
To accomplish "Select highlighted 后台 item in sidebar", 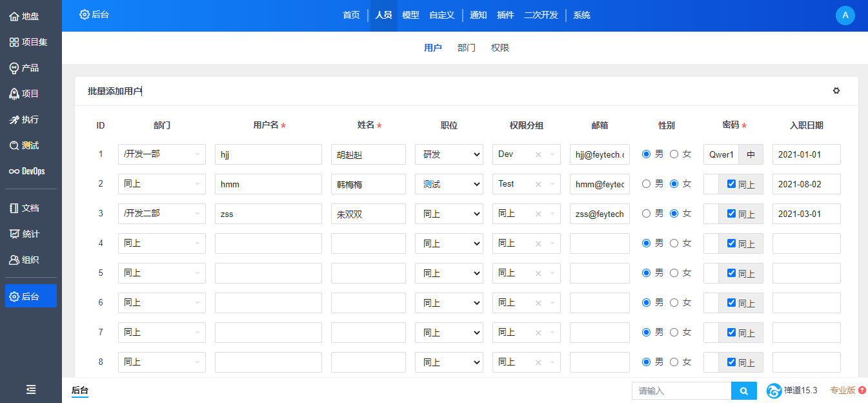I will [x=30, y=296].
